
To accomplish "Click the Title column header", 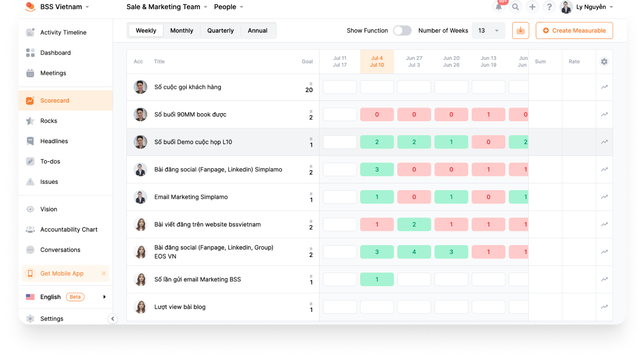I will [160, 61].
